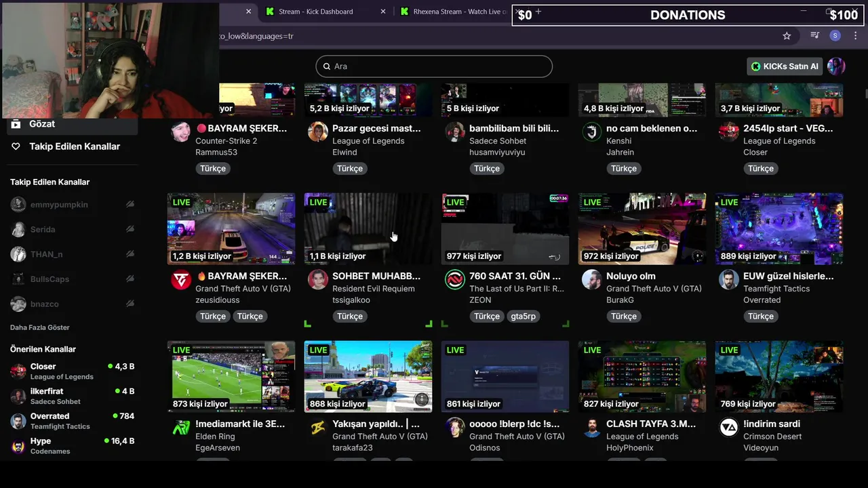Expand followed list with Daha Fazla Göster
Screen dimensions: 868x488
[40, 327]
